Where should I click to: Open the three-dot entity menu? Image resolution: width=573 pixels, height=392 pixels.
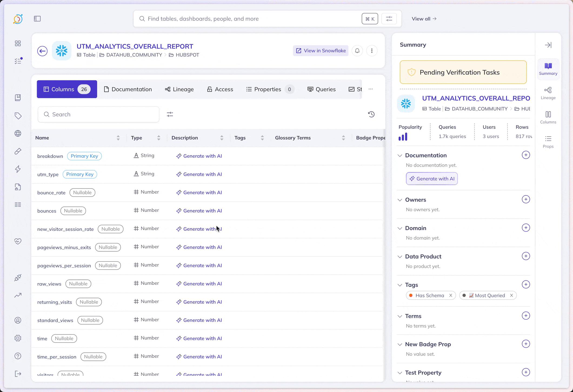pos(372,51)
